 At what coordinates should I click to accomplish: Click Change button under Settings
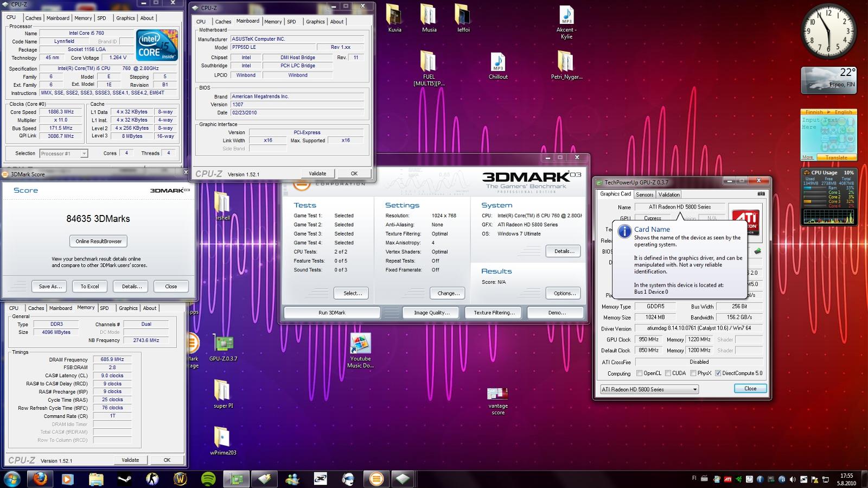(x=448, y=293)
